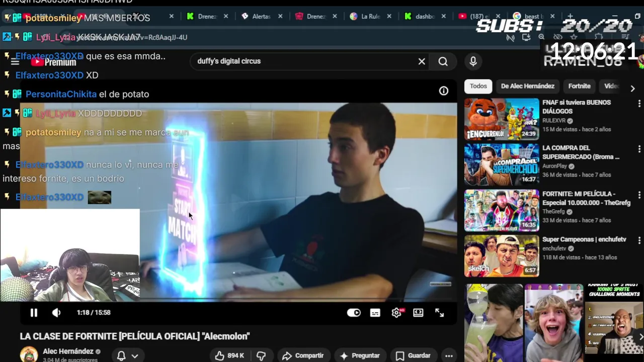Viewport: 644px width, 362px height.
Task: Mute the video with the speaker icon
Action: tap(56, 313)
